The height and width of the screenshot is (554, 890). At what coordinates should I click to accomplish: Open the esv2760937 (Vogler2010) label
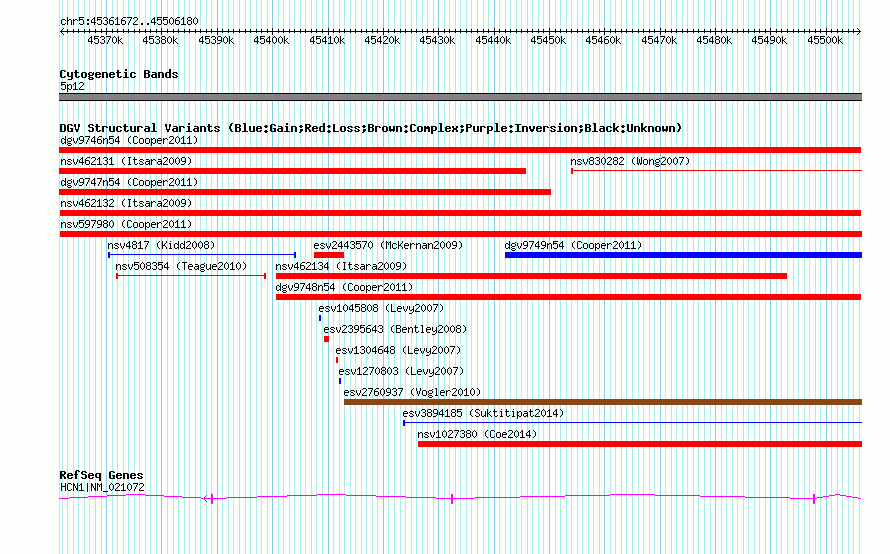pyautogui.click(x=412, y=392)
